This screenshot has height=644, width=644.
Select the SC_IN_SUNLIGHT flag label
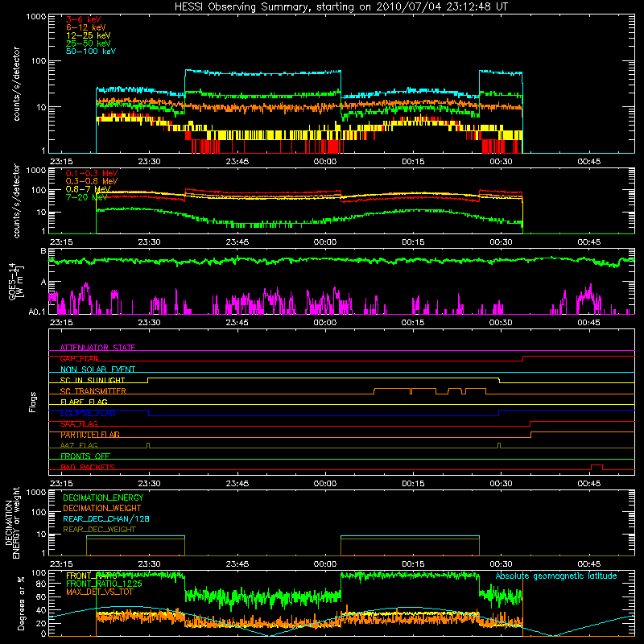(93, 380)
